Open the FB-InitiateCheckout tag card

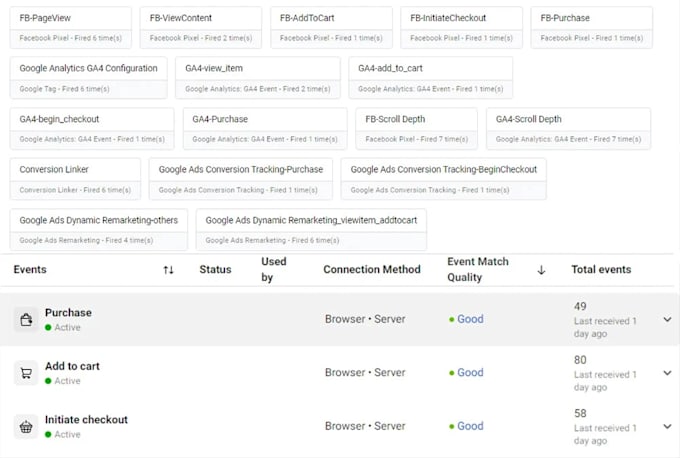coord(461,27)
